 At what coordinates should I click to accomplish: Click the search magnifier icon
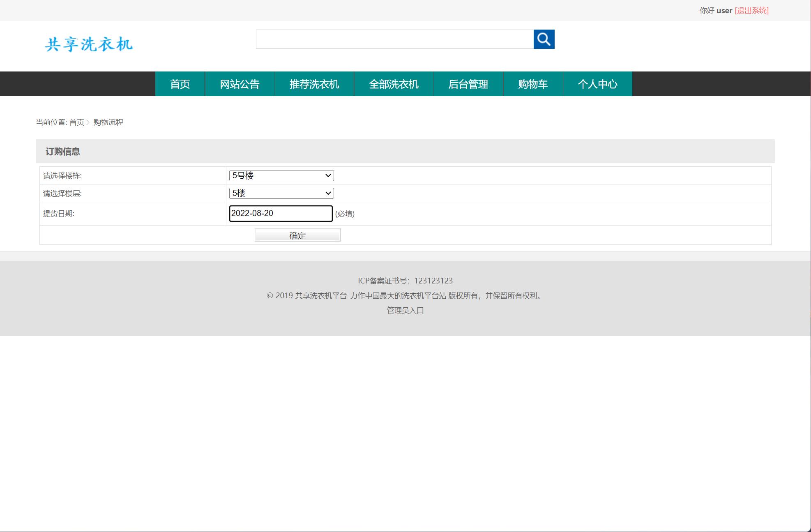coord(544,39)
